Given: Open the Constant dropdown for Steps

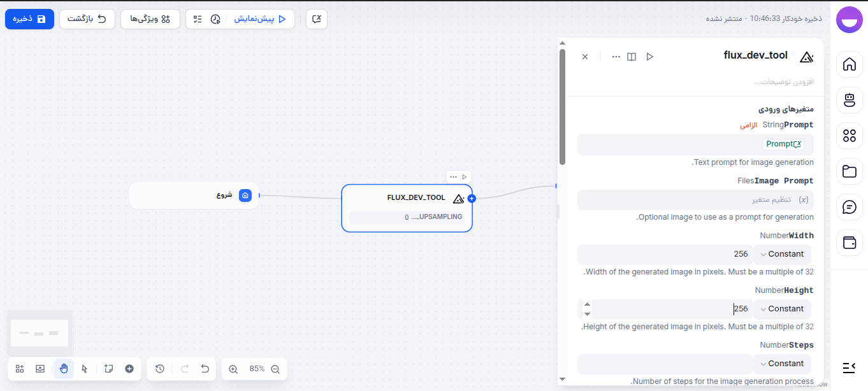Looking at the screenshot, I should point(782,363).
